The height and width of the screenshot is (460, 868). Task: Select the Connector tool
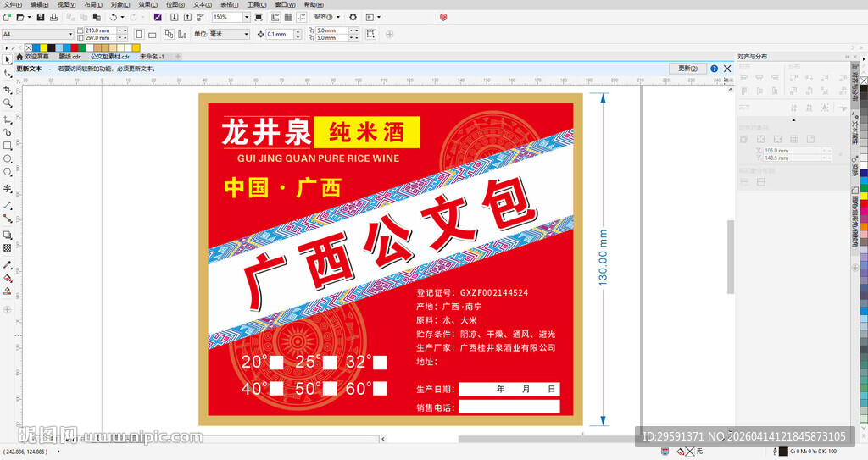(7, 218)
